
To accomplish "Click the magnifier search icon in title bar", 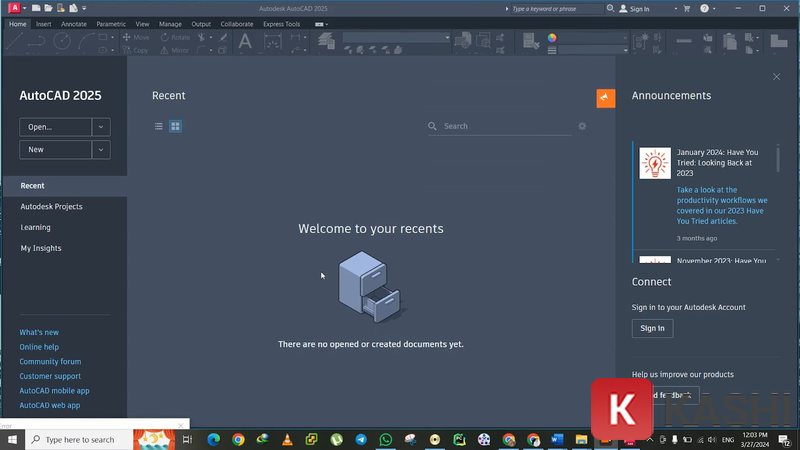I will (x=610, y=8).
